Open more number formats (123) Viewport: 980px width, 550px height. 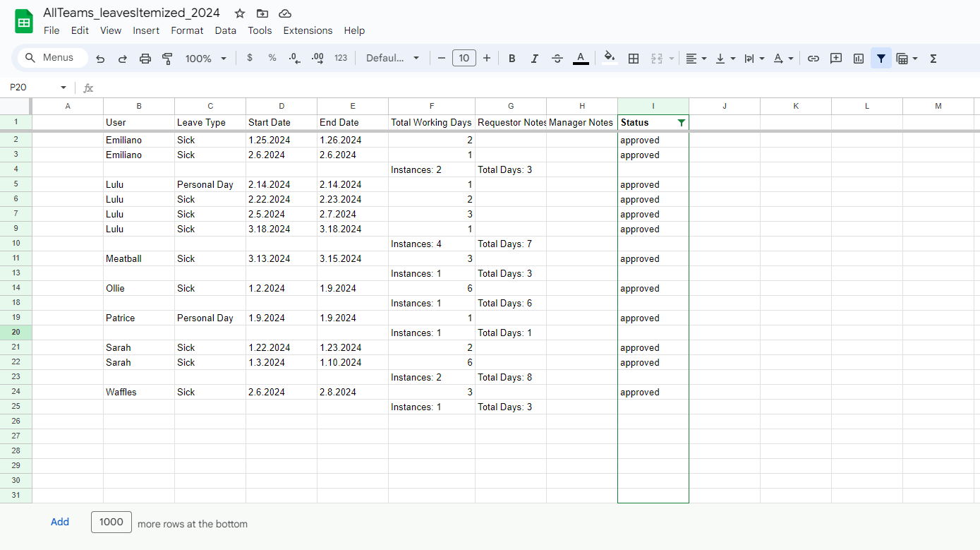coord(341,58)
